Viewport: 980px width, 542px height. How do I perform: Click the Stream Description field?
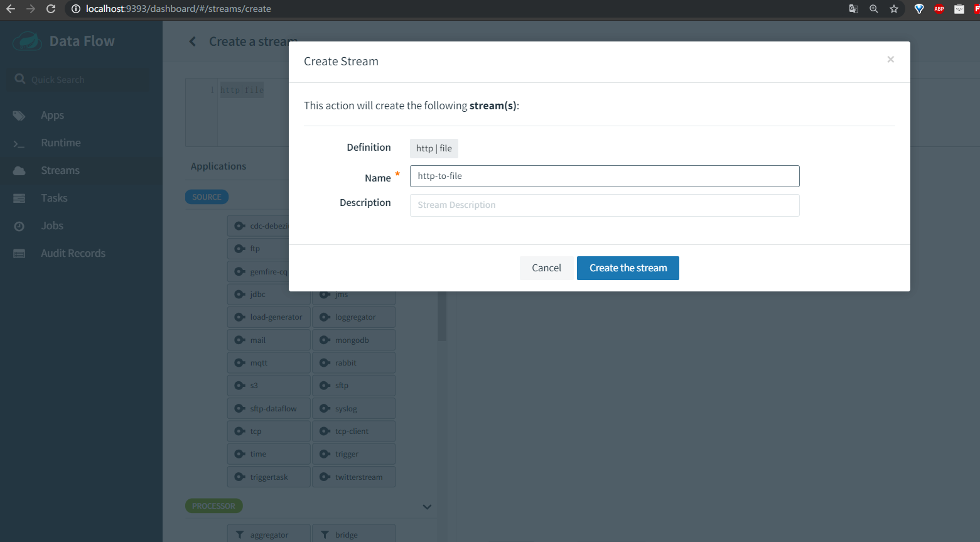(605, 205)
